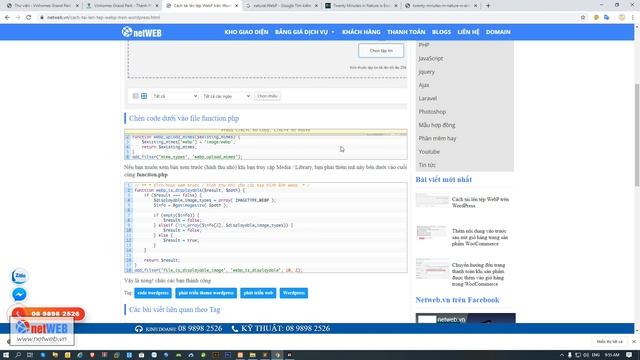Open KHÁCH HÀNG menu item
Screen dimensions: 640x360
click(x=361, y=32)
